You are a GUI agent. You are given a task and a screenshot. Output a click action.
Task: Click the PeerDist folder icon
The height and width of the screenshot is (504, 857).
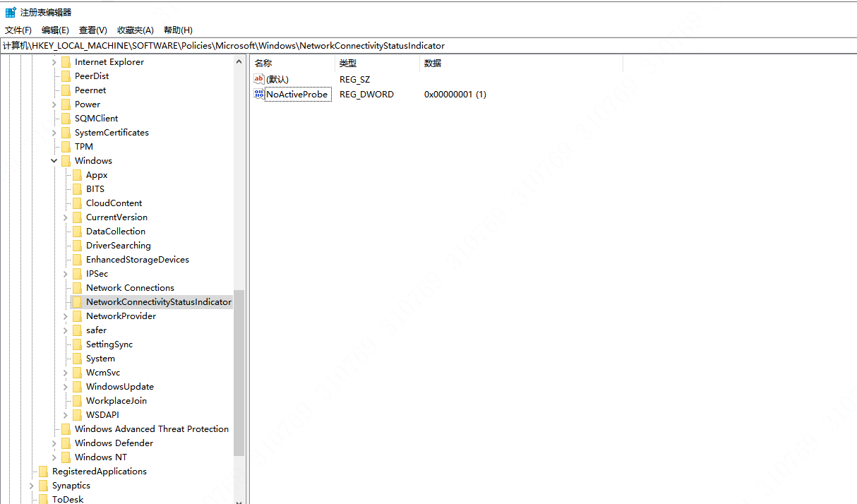click(66, 76)
